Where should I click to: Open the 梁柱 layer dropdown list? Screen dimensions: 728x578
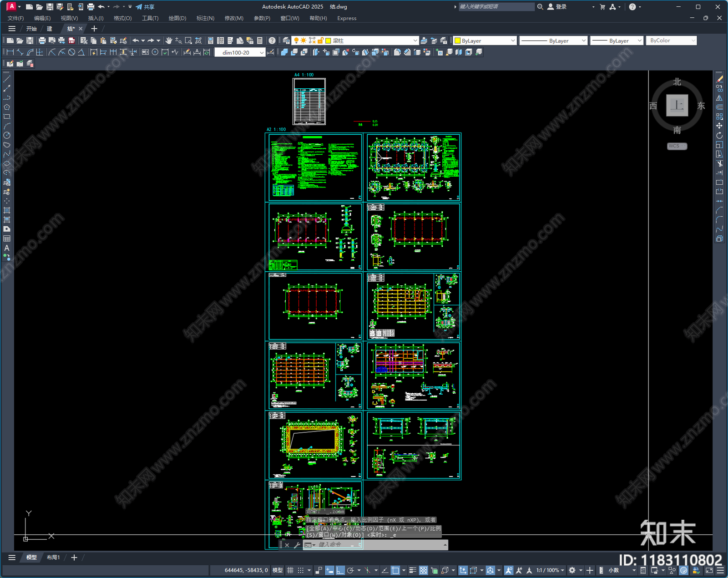415,41
